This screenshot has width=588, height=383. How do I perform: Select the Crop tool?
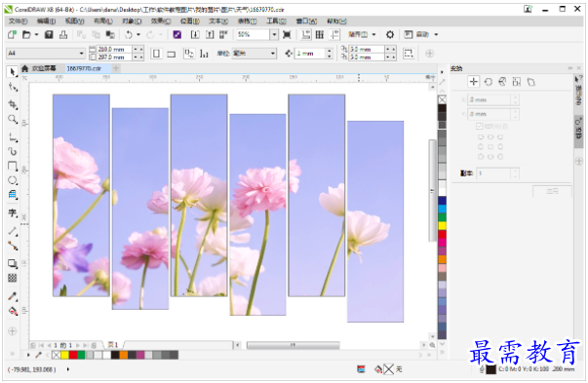(x=13, y=104)
